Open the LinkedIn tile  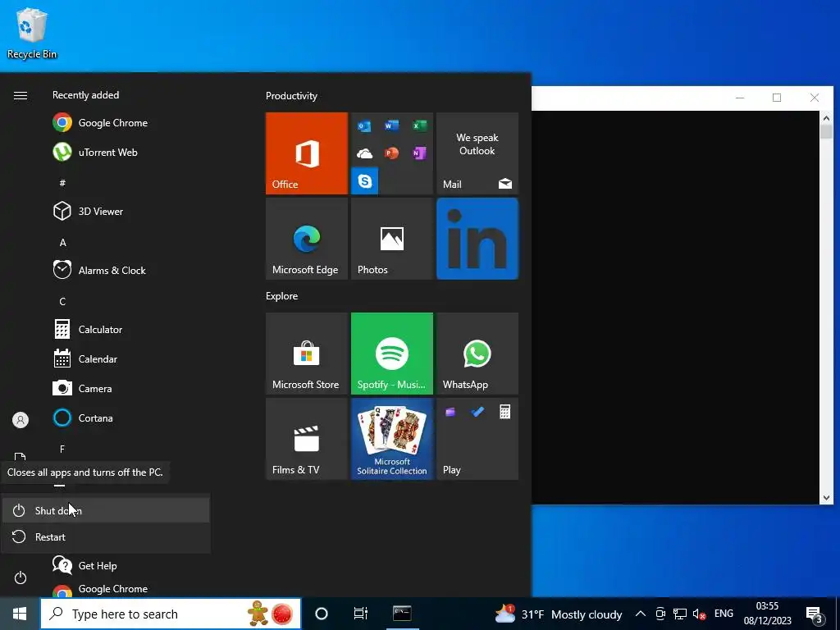[x=477, y=239]
